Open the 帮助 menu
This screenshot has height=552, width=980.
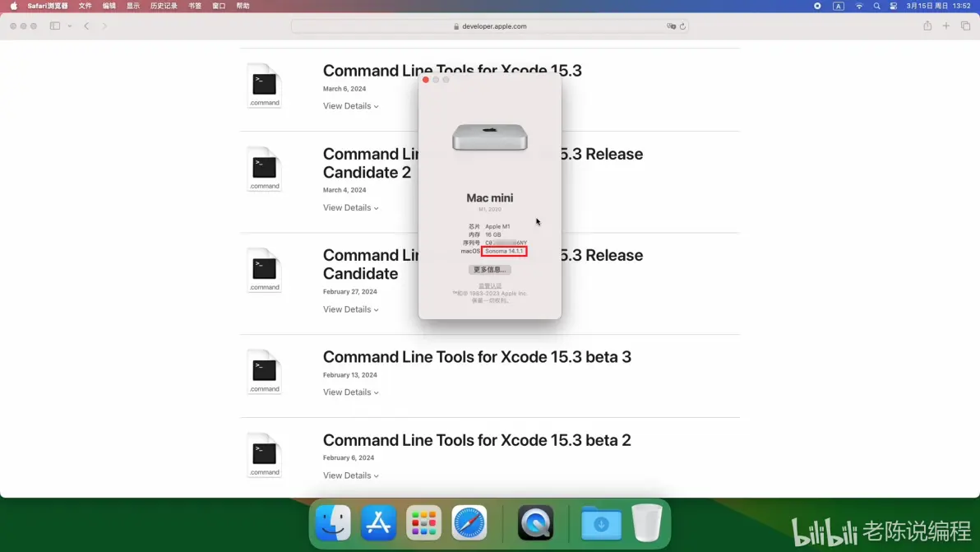pos(243,7)
